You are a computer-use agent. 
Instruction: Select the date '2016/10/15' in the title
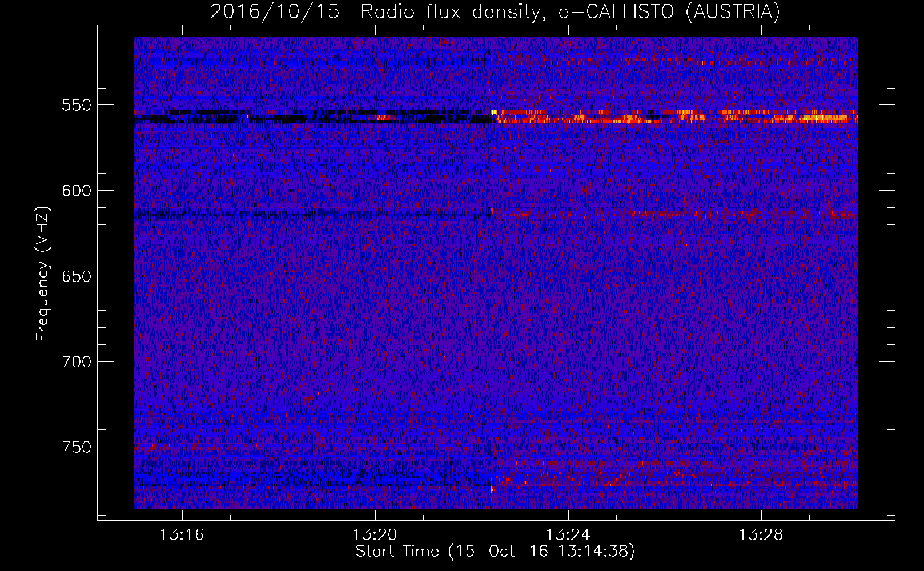coord(275,11)
